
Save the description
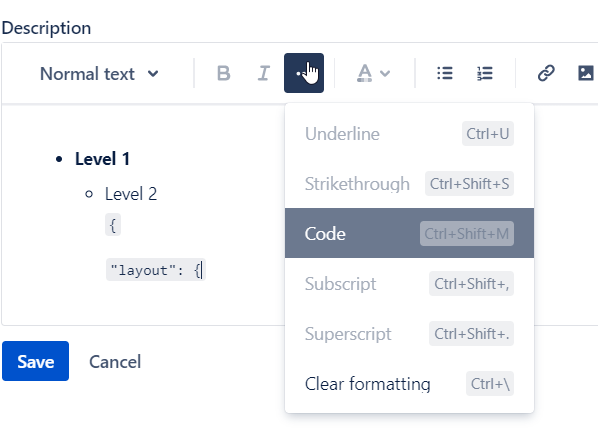[x=35, y=361]
